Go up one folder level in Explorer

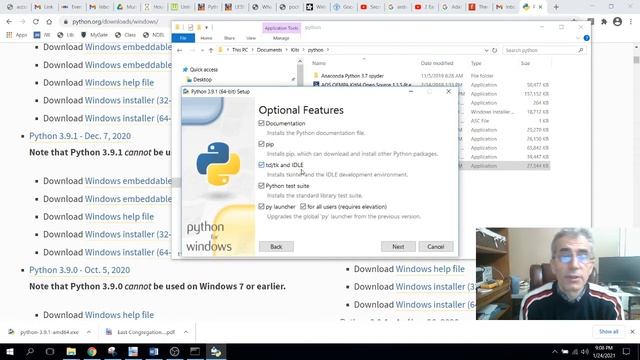point(211,50)
